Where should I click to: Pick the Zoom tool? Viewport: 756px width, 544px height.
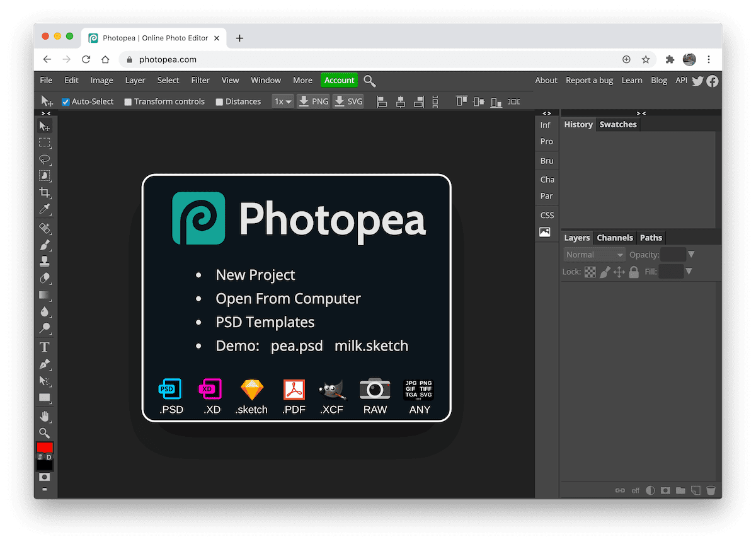point(45,433)
